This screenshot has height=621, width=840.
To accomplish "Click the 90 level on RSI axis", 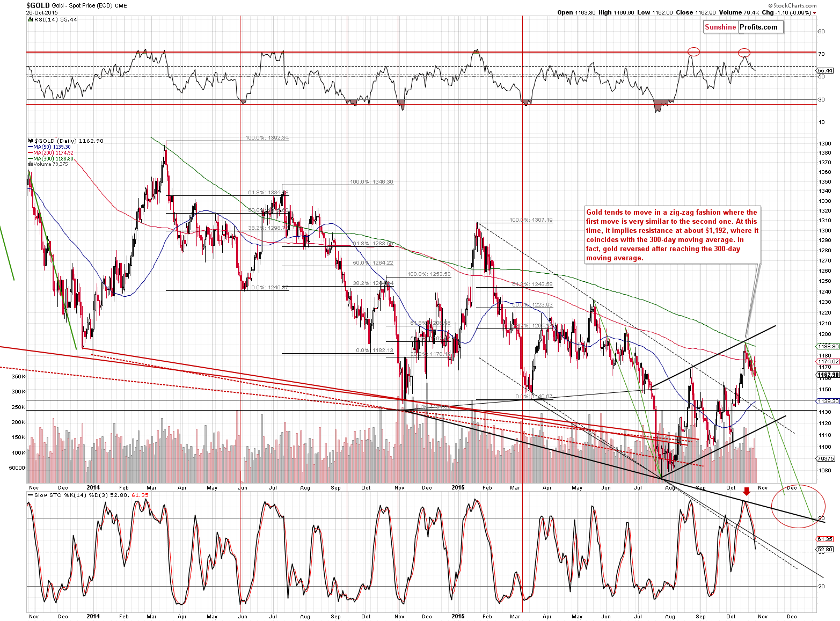I will [x=822, y=32].
